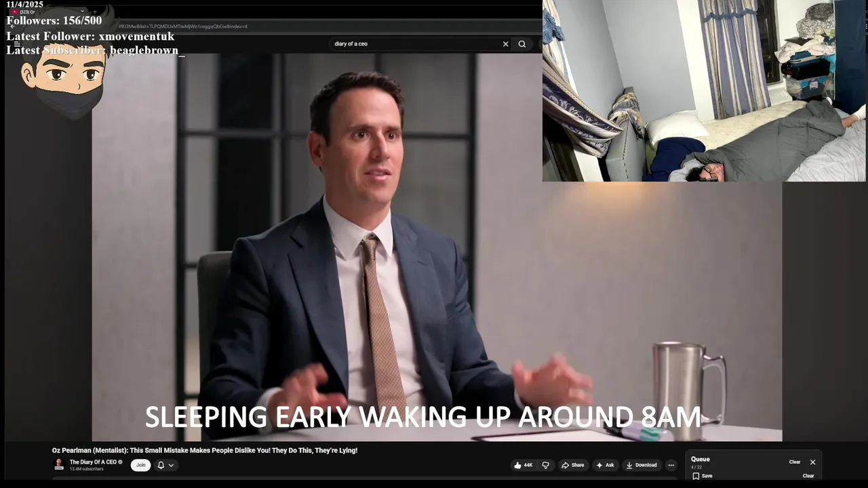868x488 pixels.
Task: Click the magnifier search button
Action: click(522, 44)
